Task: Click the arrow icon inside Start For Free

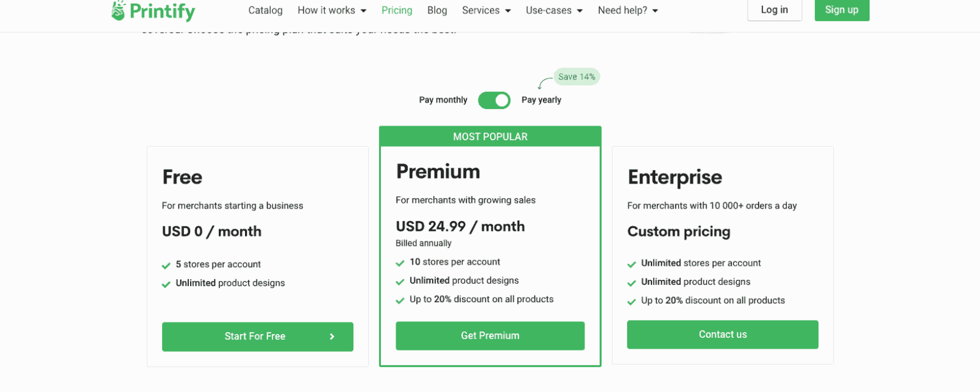Action: coord(331,337)
